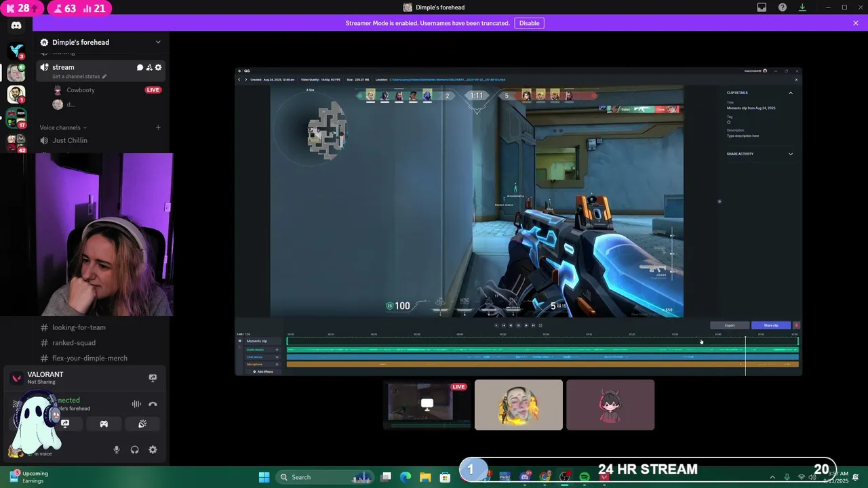Open the Discord inbox icon in title bar

pos(762,7)
